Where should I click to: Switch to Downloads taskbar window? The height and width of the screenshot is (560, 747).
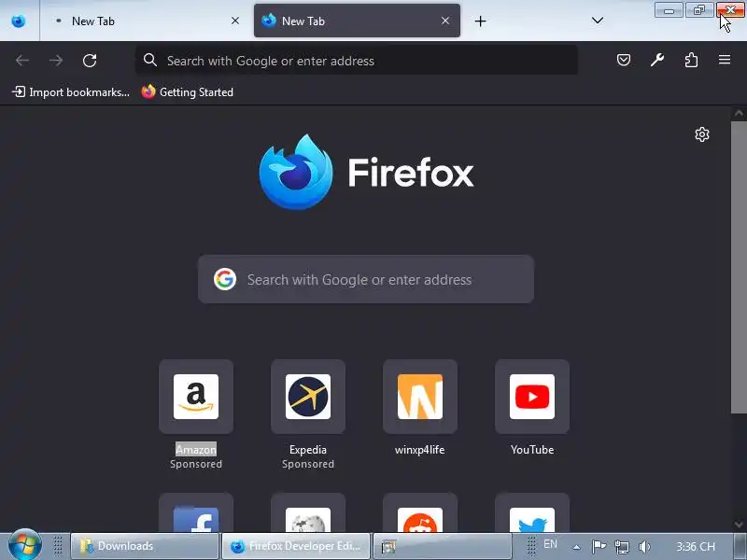145,546
